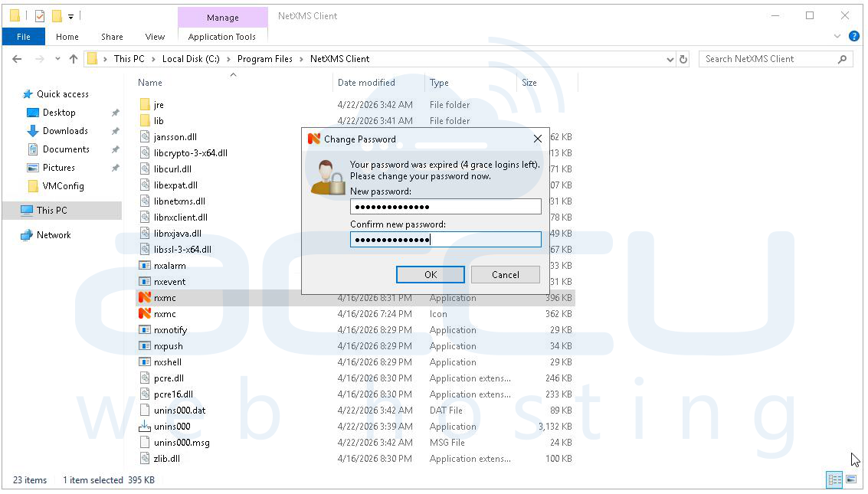Open VMConfig folder in navigation pane
The image size is (868, 494).
point(63,186)
